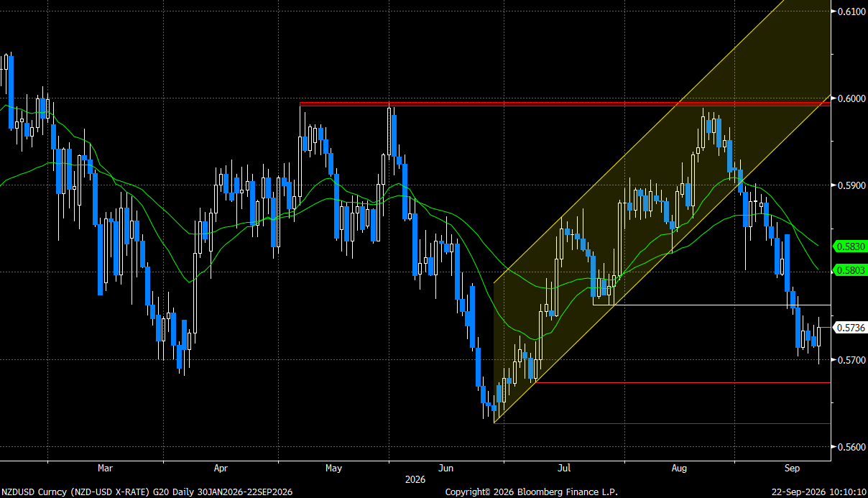
Task: Click the 0.5600 price axis label
Action: click(850, 447)
